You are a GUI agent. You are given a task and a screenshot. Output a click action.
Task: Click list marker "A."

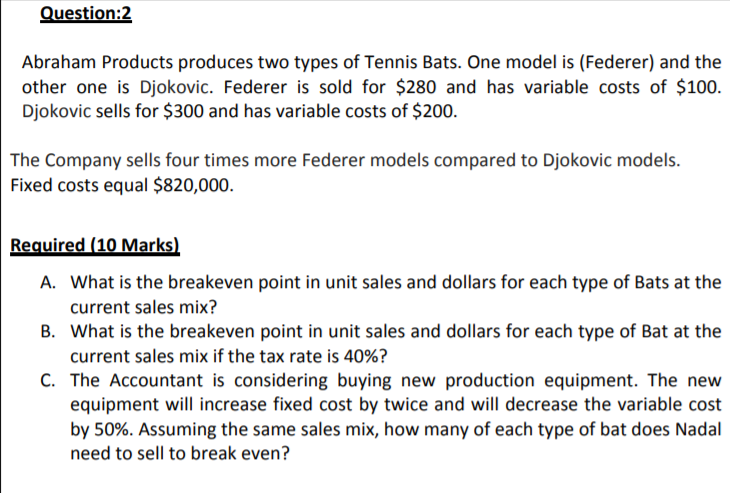pos(50,282)
